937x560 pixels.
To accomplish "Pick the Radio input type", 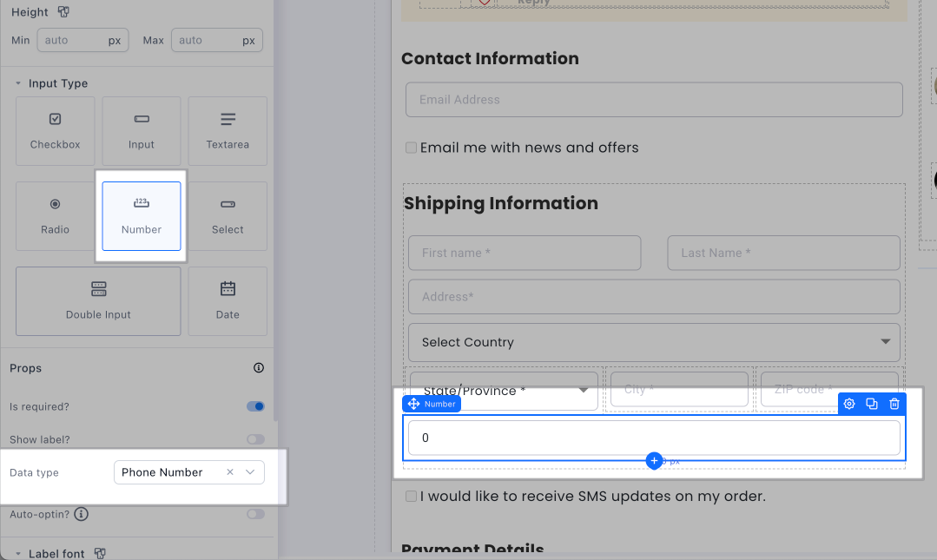I will click(55, 215).
